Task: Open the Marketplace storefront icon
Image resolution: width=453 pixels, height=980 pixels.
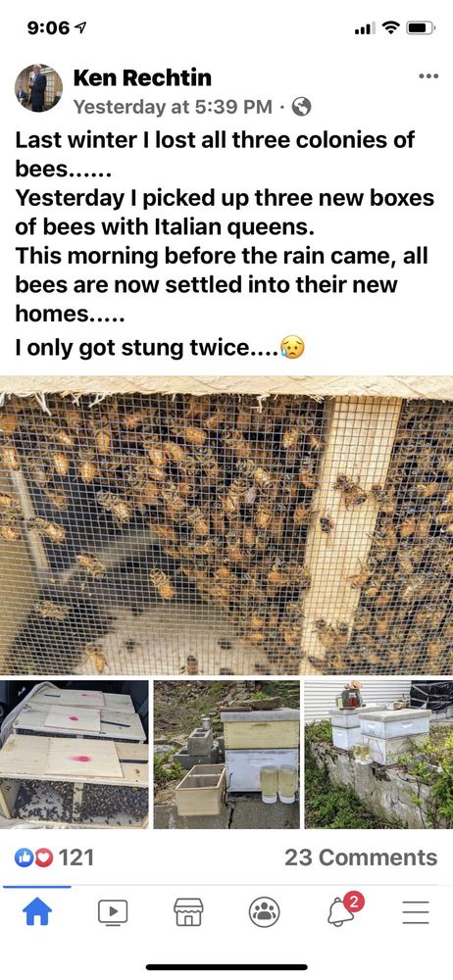Action: 188,912
